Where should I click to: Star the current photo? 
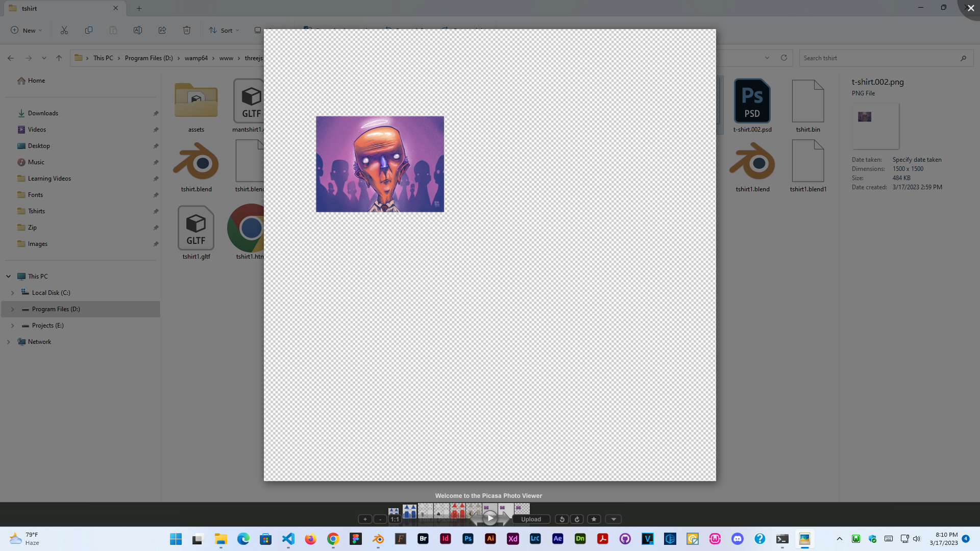click(594, 519)
